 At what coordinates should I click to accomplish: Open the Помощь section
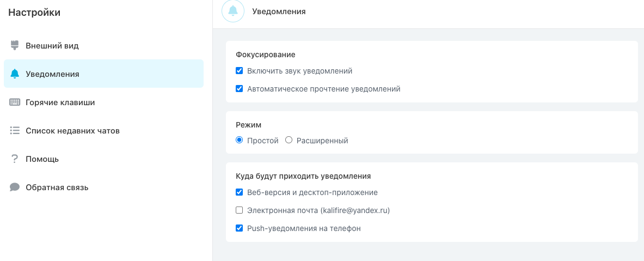pos(103,159)
